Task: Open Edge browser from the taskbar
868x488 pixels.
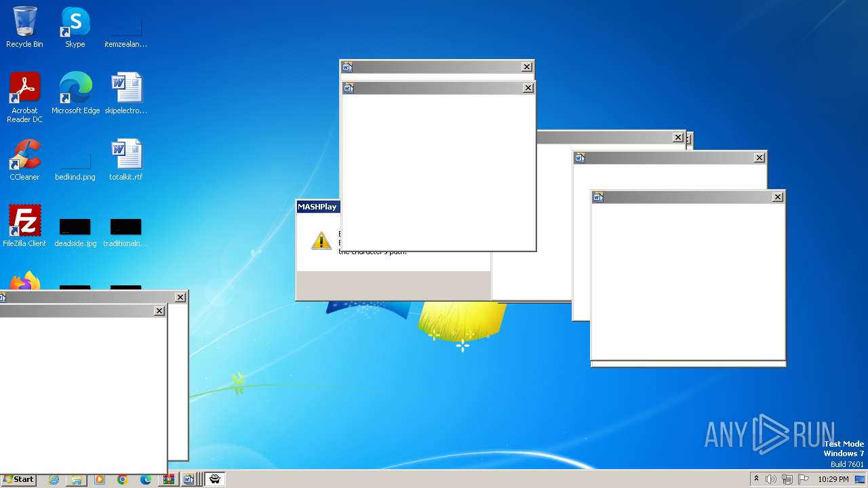Action: [145, 479]
